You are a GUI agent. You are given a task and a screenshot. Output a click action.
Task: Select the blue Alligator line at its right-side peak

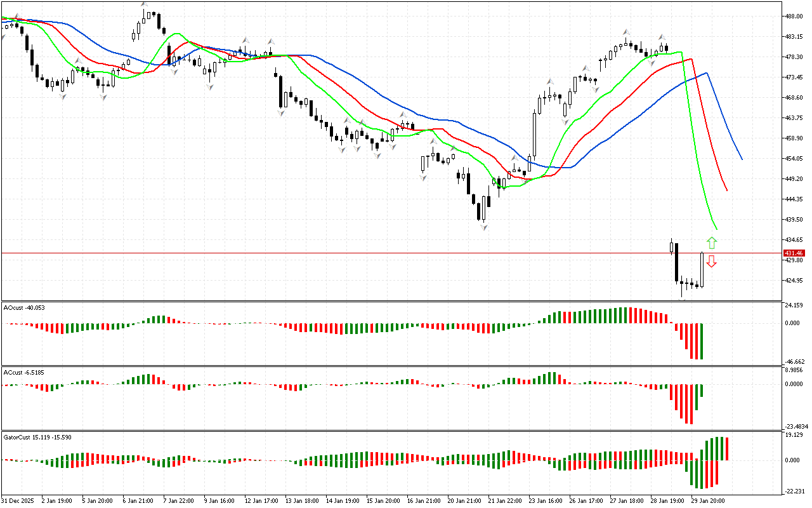(706, 73)
